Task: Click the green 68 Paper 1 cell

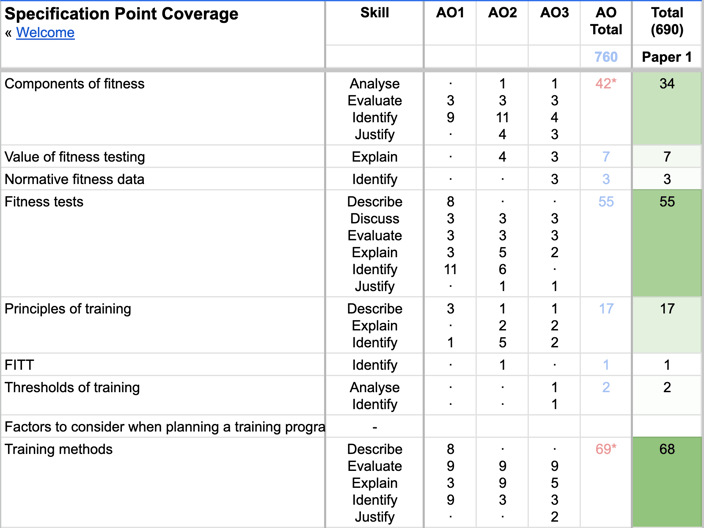Action: [x=667, y=450]
